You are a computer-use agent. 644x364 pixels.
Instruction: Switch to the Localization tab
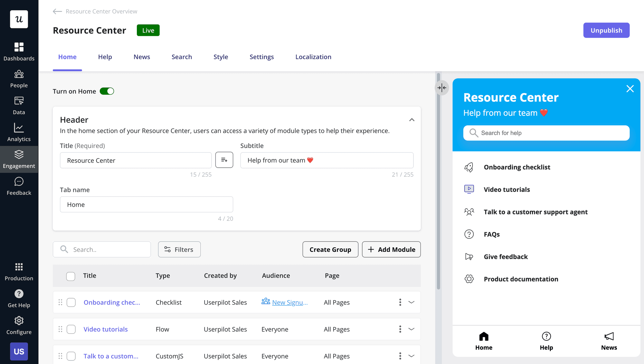313,57
